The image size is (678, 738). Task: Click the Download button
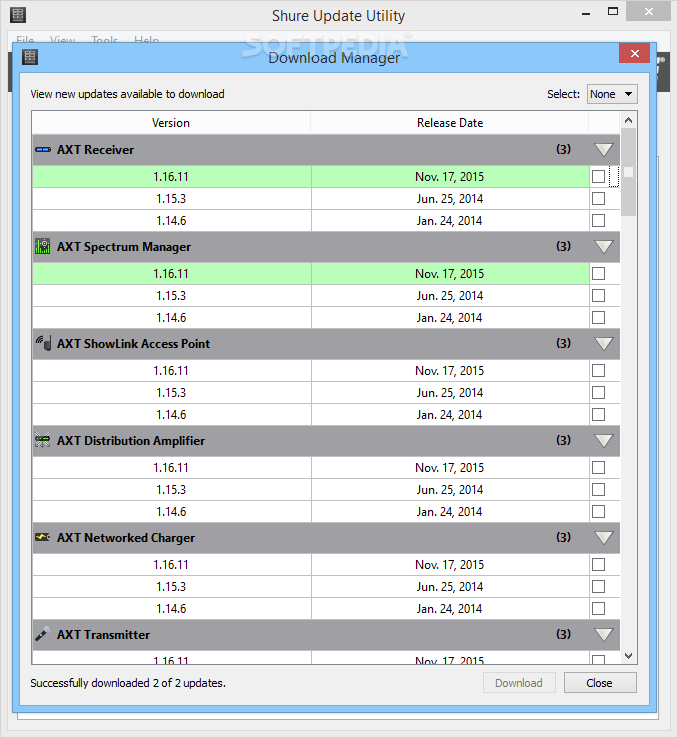519,682
